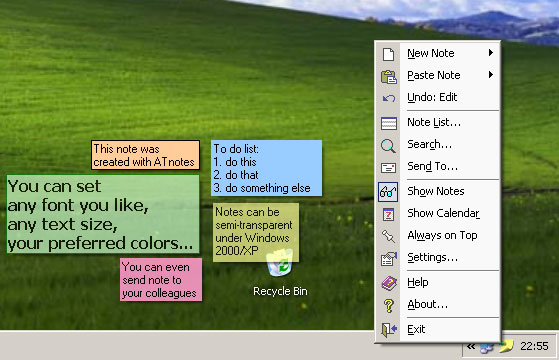The width and height of the screenshot is (559, 360).
Task: Open Settings from the context menu
Action: click(x=432, y=257)
